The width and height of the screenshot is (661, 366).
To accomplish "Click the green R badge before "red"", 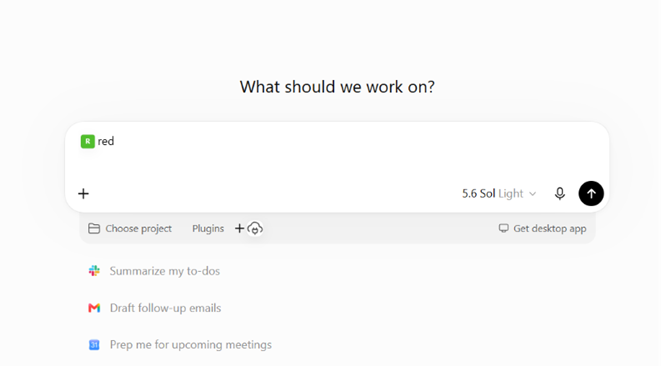I will tap(88, 141).
